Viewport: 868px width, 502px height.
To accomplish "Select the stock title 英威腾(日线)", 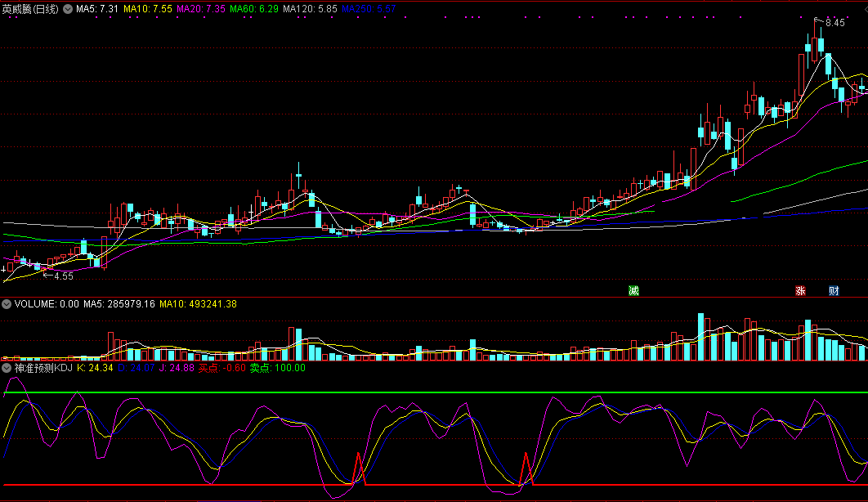I will point(30,9).
